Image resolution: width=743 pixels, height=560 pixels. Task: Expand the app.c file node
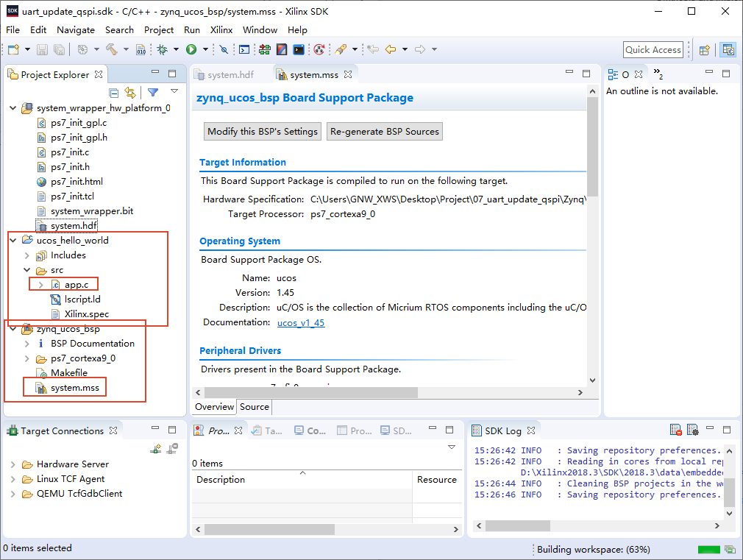[40, 285]
